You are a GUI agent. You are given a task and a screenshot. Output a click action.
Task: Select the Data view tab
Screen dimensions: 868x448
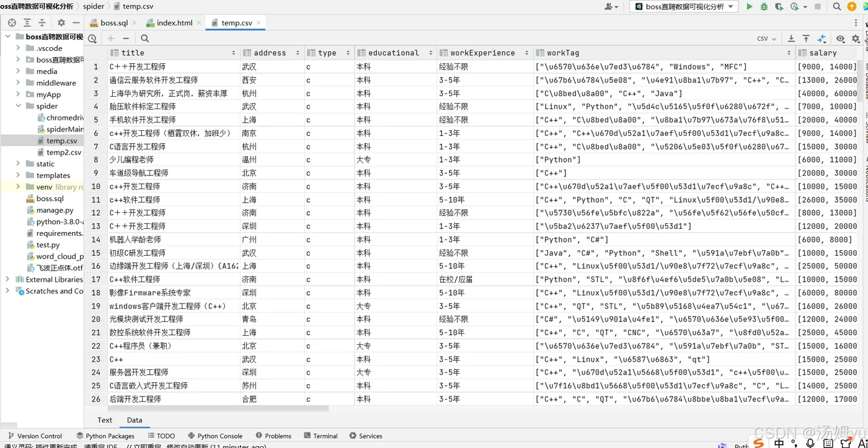[x=135, y=420]
